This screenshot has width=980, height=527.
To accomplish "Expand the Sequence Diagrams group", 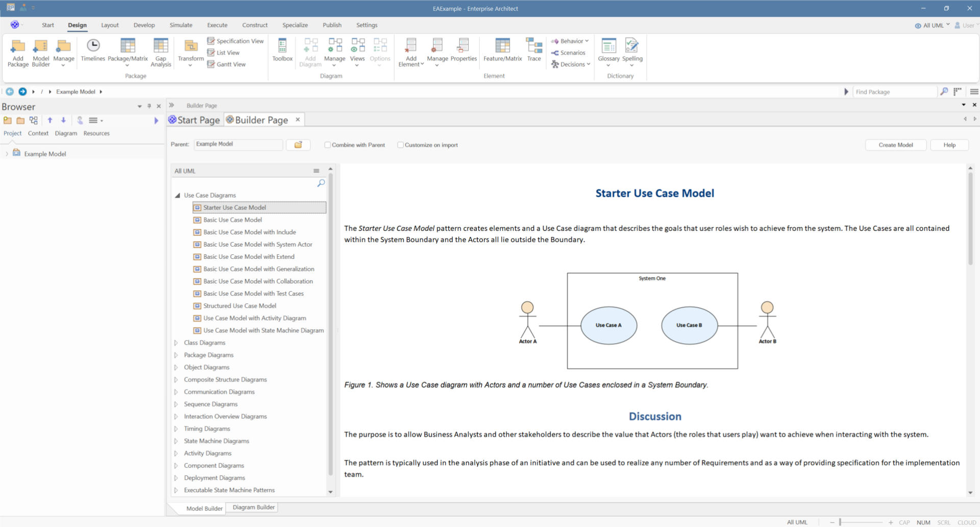I will (x=176, y=404).
